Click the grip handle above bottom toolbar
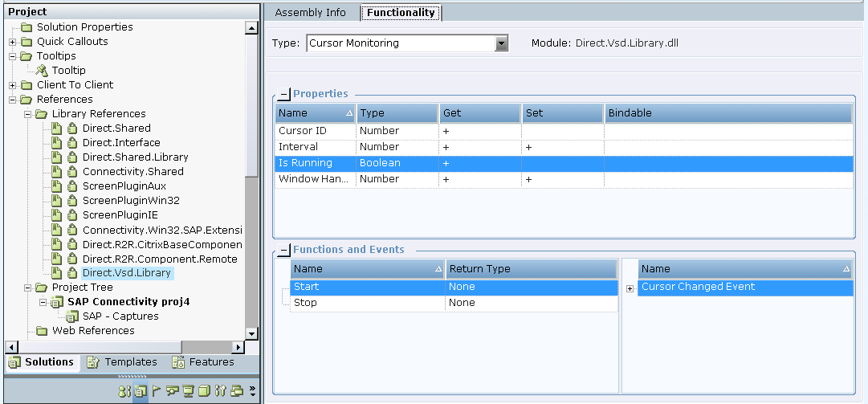This screenshot has width=868, height=404. click(x=132, y=377)
